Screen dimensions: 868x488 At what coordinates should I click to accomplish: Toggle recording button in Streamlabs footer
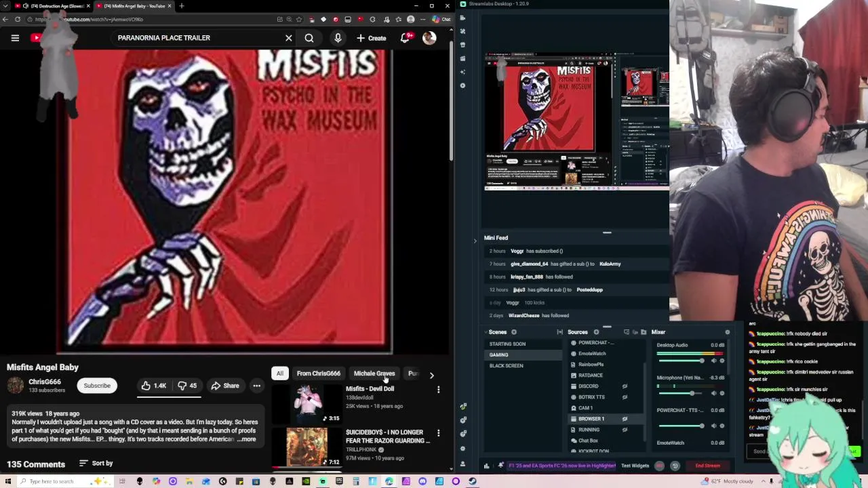659,466
